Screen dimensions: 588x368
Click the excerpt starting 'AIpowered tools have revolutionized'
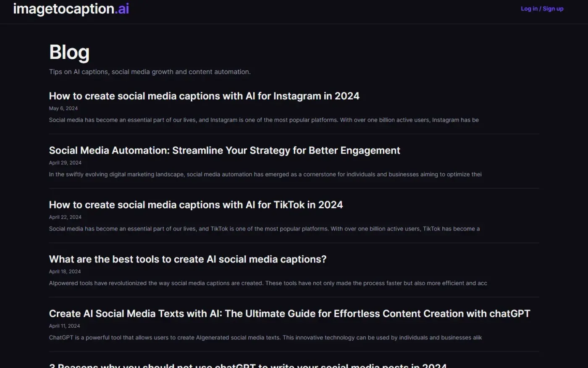tap(268, 283)
